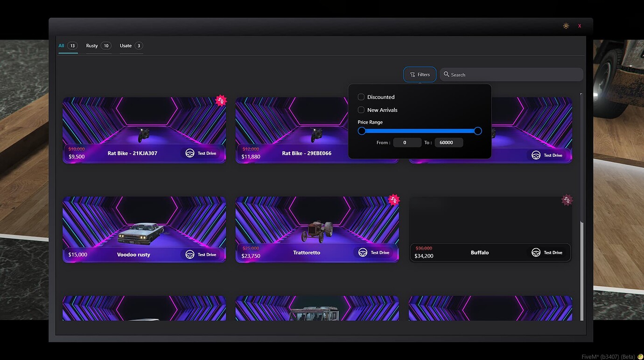Click the Rat Bike - 29EBE066 name
644x360 pixels.
[x=307, y=153]
